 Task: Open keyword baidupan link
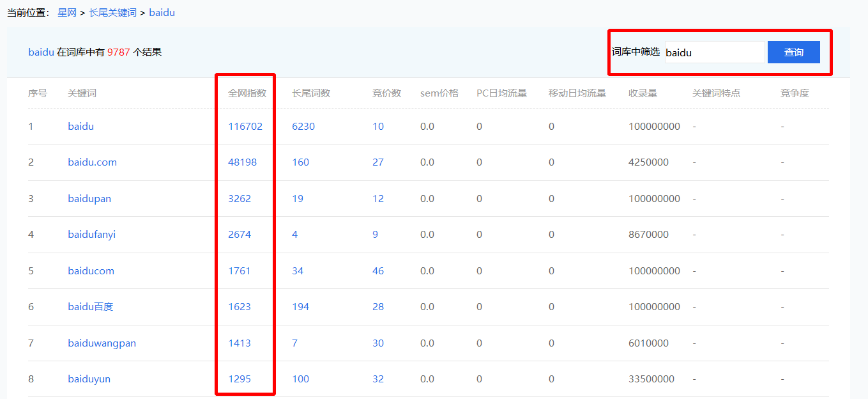click(89, 199)
